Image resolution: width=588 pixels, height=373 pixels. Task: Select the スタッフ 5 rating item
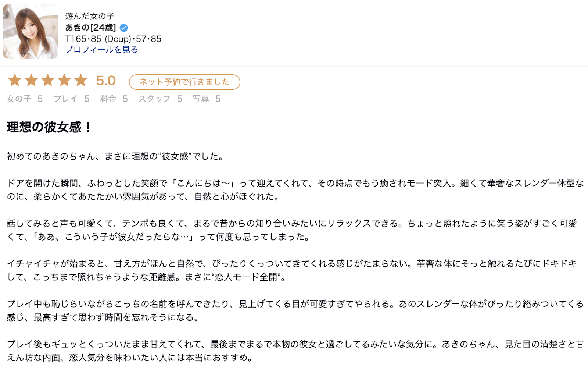tap(160, 99)
